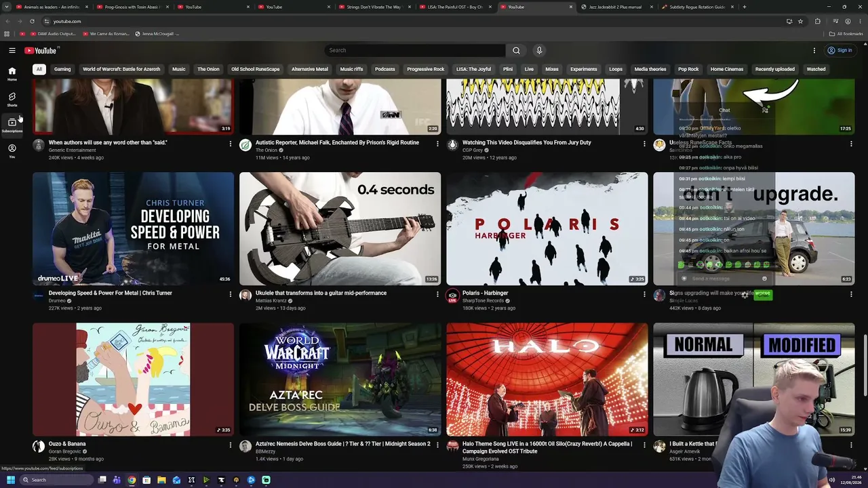Switch to Animals as leaders tab
868x488 pixels.
pyautogui.click(x=52, y=7)
